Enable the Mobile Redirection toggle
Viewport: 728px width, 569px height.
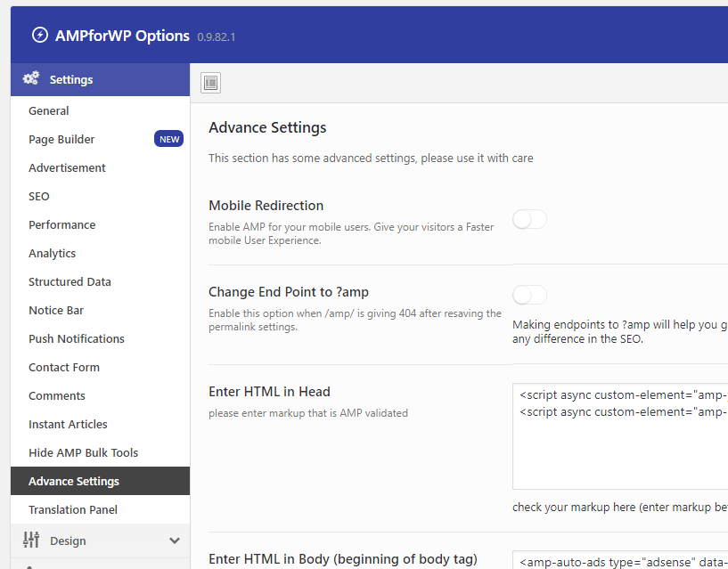[x=529, y=219]
